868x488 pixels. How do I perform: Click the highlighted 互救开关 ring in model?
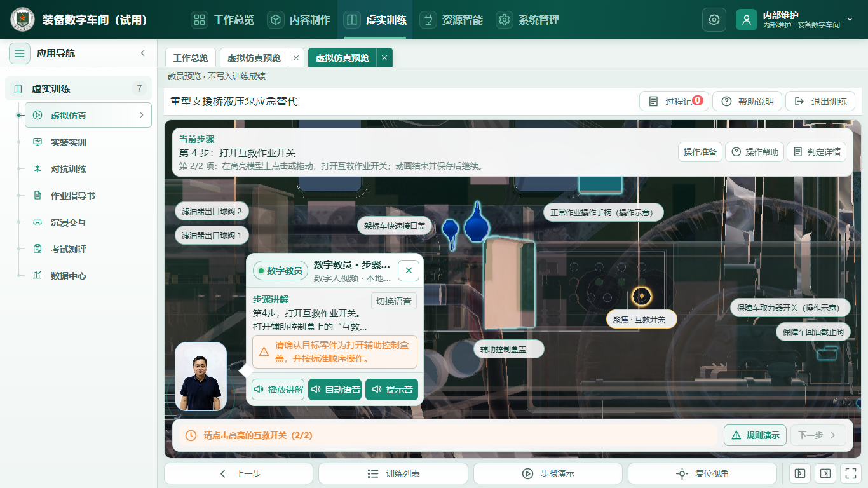(641, 296)
